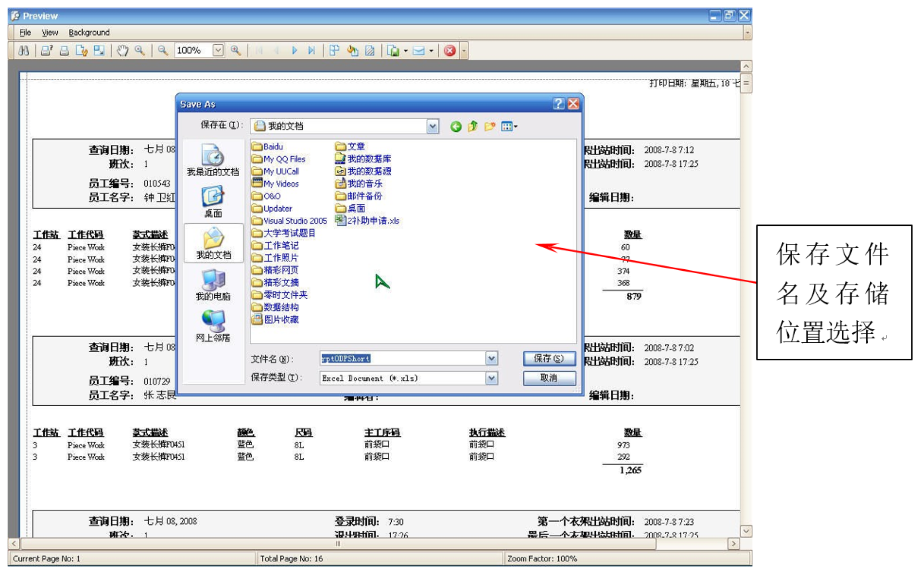Viewport: 924px width, 578px height.
Task: Select the hand pan tool
Action: [x=122, y=50]
